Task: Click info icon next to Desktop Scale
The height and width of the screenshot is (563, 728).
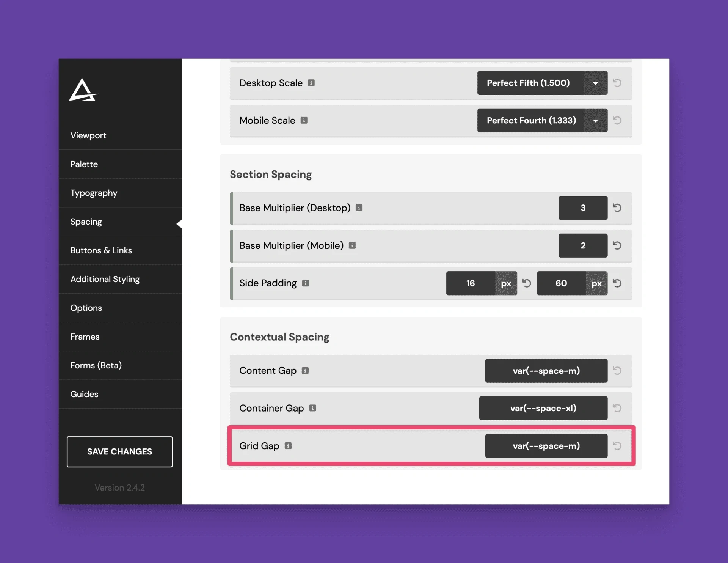Action: [x=311, y=83]
